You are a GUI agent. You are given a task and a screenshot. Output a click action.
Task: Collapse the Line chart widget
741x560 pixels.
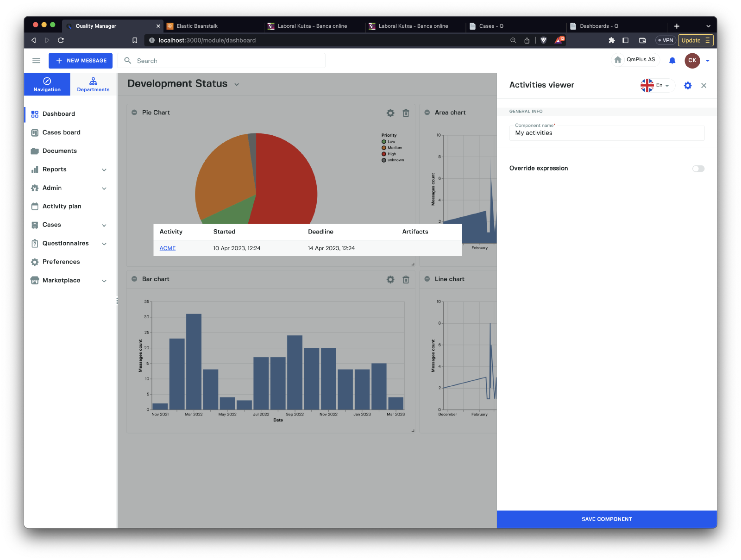click(x=427, y=279)
